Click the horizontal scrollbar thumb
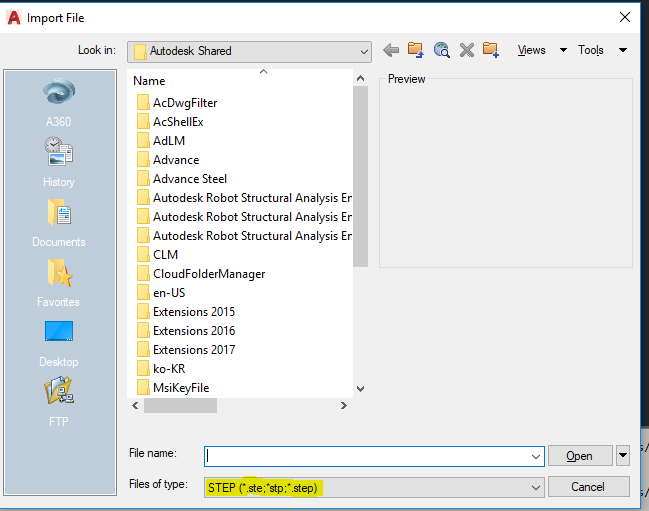The width and height of the screenshot is (649, 511). tap(180, 405)
